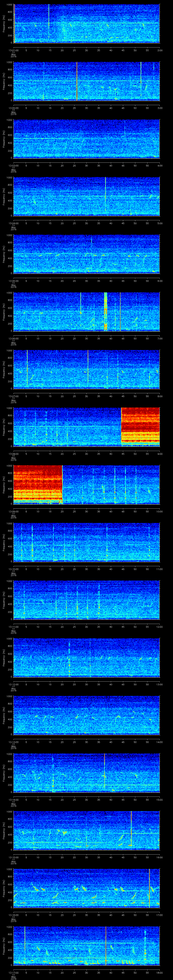Viewport: 173px width, 980px height.
Task: Select the spectrogram panel beginning at 13:12:00
Action: click(86, 658)
